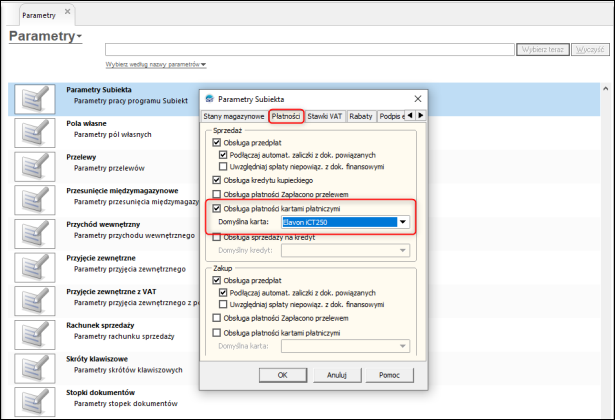615x420 pixels.
Task: Toggle Obsługa przedpłat in Sprzedaż section
Action: tap(217, 142)
